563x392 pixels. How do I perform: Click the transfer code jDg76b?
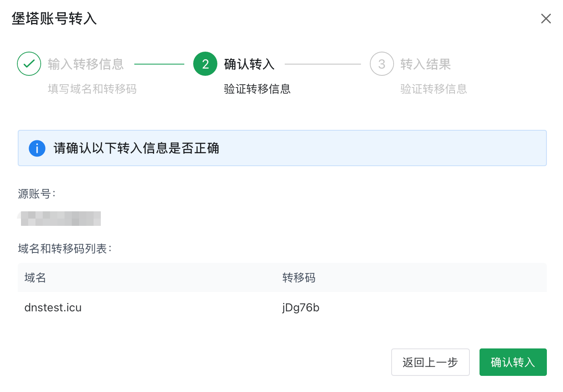click(300, 307)
